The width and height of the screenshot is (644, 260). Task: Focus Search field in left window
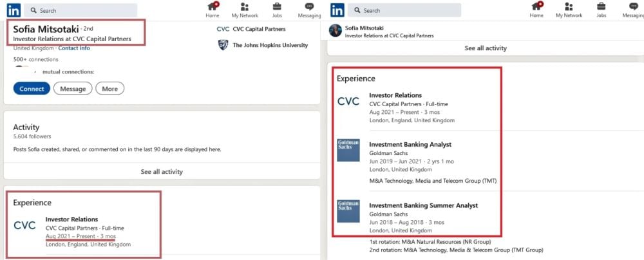80,10
